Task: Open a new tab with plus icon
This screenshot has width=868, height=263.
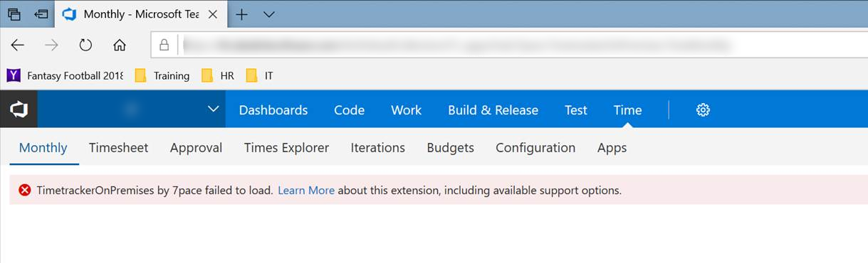Action: tap(242, 14)
